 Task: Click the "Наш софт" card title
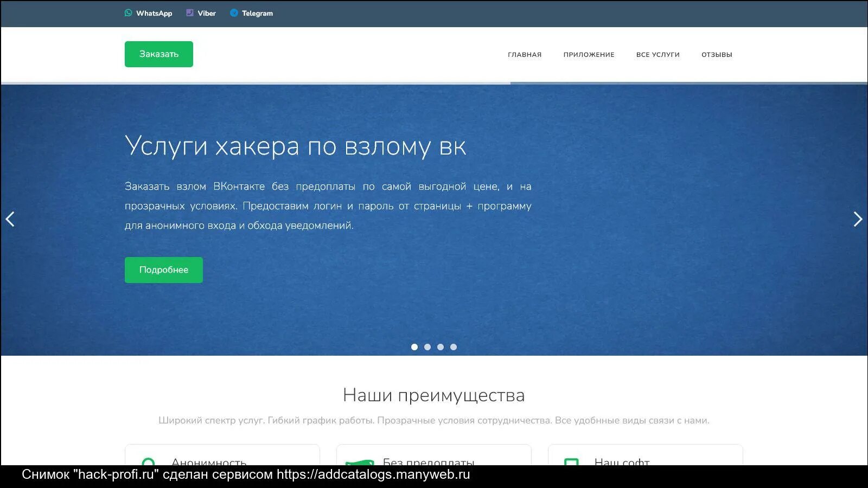(622, 461)
